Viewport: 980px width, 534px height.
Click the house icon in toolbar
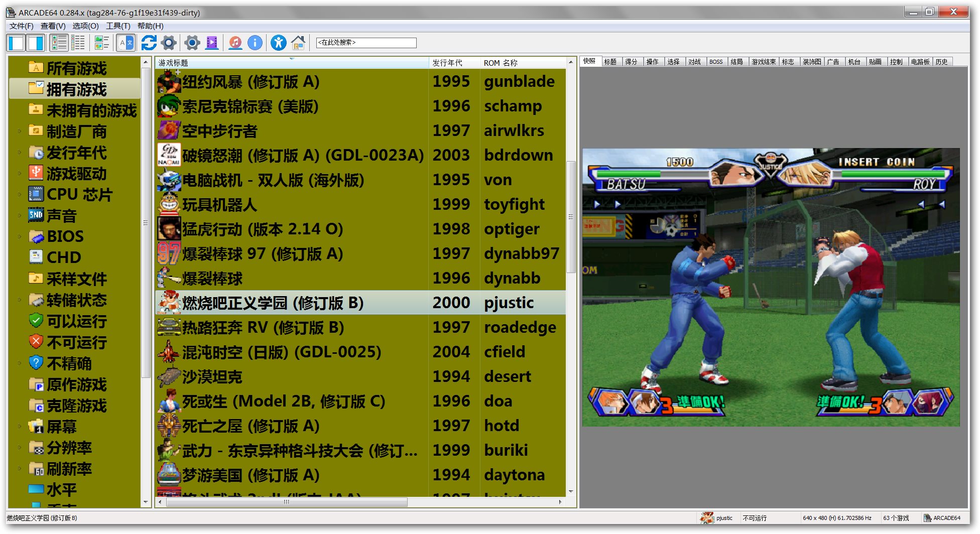click(298, 43)
